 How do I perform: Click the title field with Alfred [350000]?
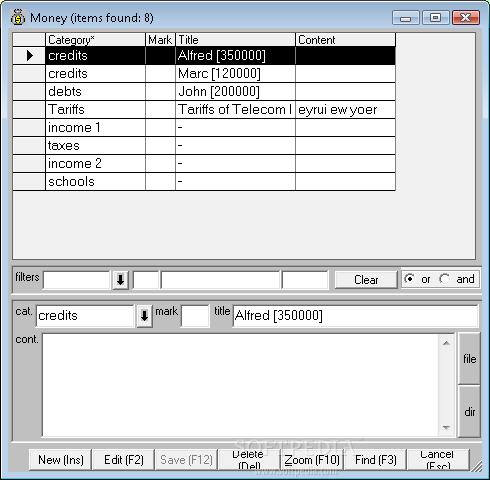pos(355,315)
